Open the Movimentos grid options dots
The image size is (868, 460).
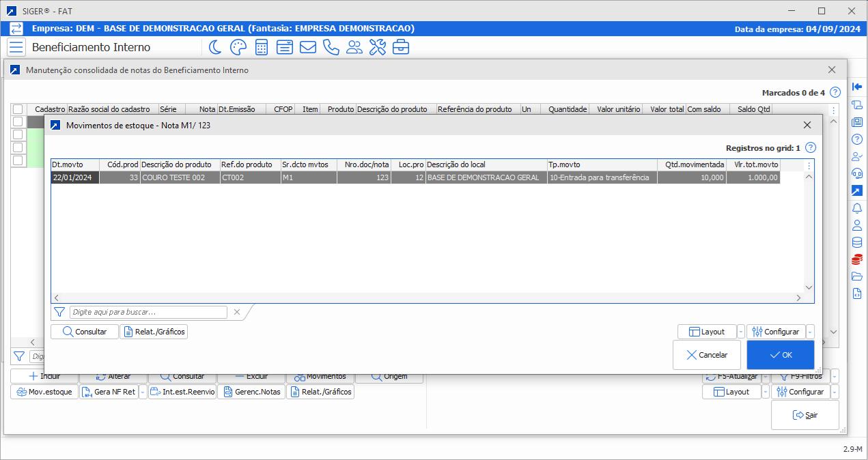click(809, 165)
